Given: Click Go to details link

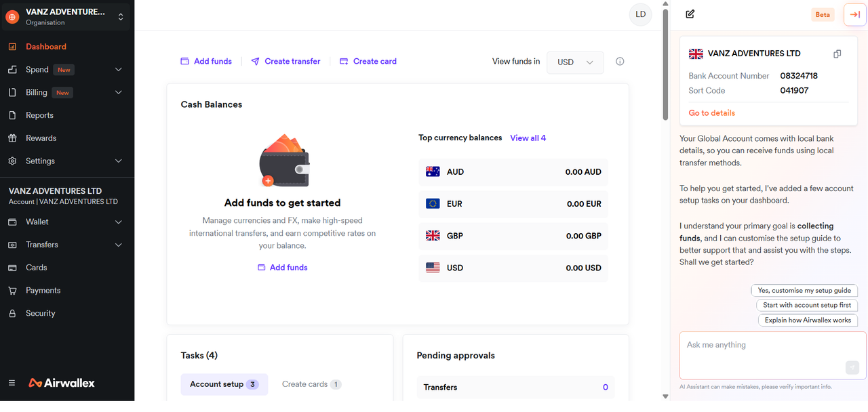Looking at the screenshot, I should [x=712, y=113].
